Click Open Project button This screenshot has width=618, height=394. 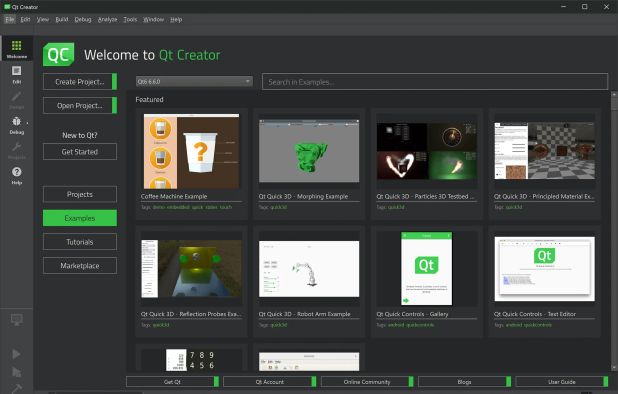80,106
